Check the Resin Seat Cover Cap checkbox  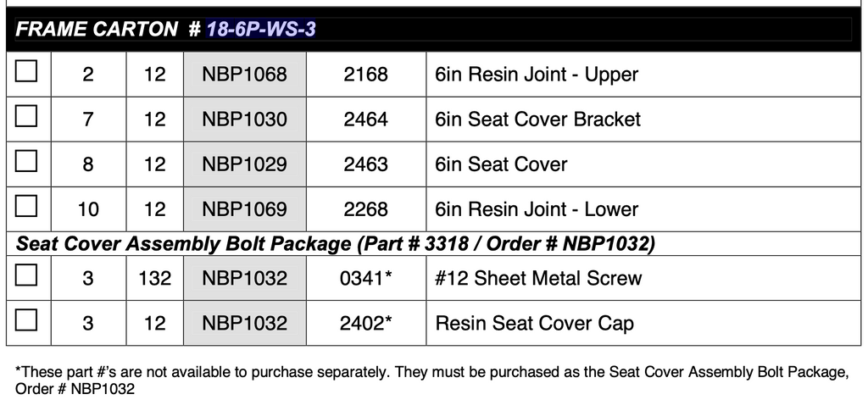click(27, 321)
